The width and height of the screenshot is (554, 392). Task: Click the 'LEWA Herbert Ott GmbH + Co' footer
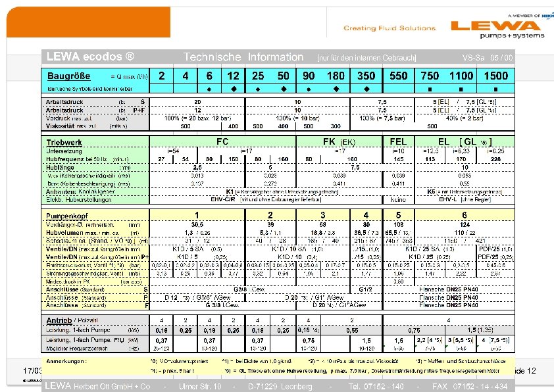click(97, 386)
